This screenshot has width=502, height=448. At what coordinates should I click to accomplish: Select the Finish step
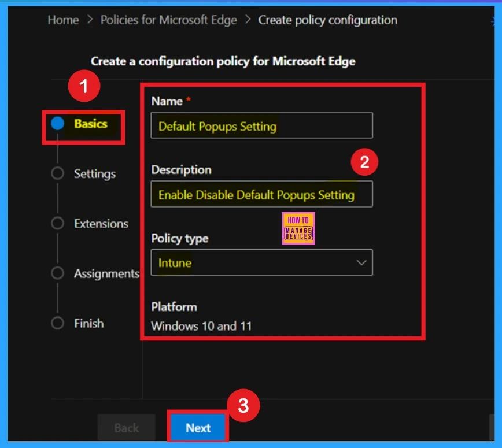89,323
